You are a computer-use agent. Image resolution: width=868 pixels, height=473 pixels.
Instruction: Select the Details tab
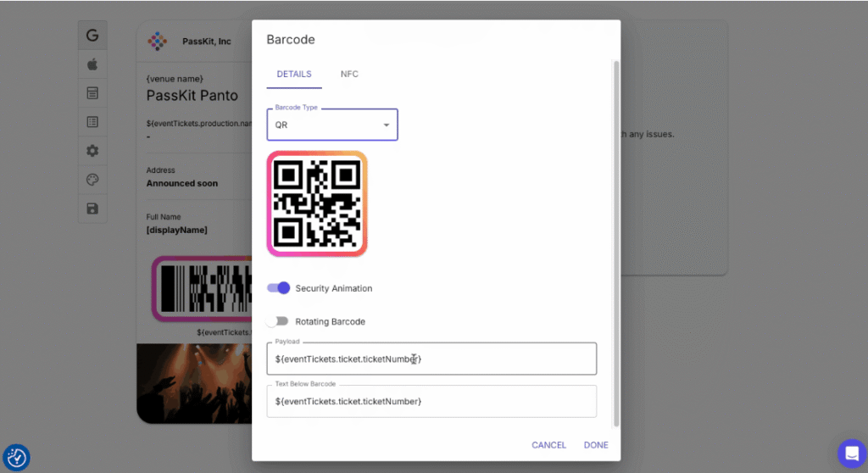pyautogui.click(x=294, y=75)
